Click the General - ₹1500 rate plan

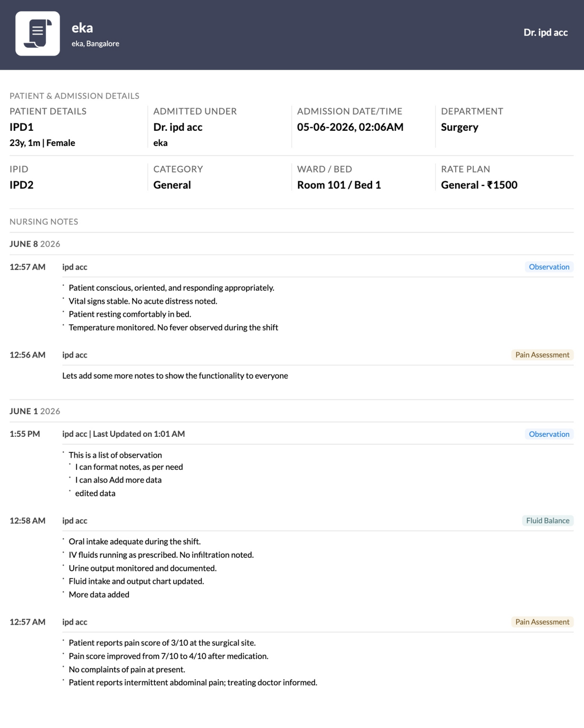479,185
